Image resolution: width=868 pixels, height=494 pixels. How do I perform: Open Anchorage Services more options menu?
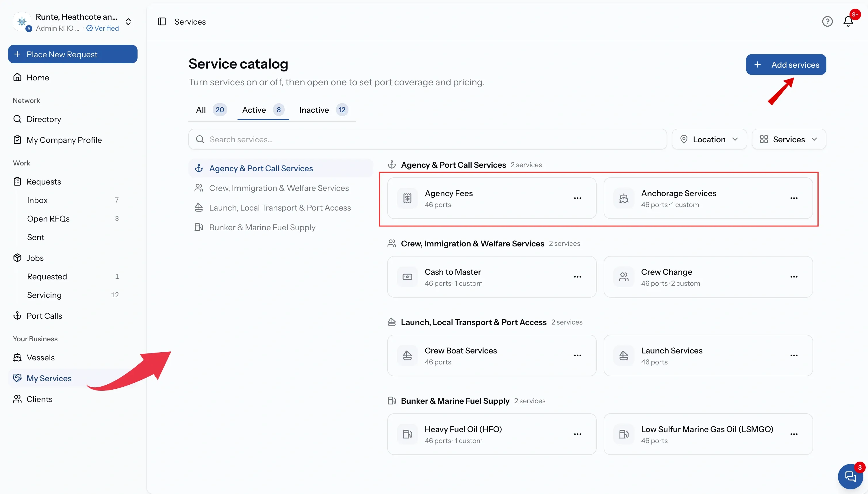(x=794, y=198)
